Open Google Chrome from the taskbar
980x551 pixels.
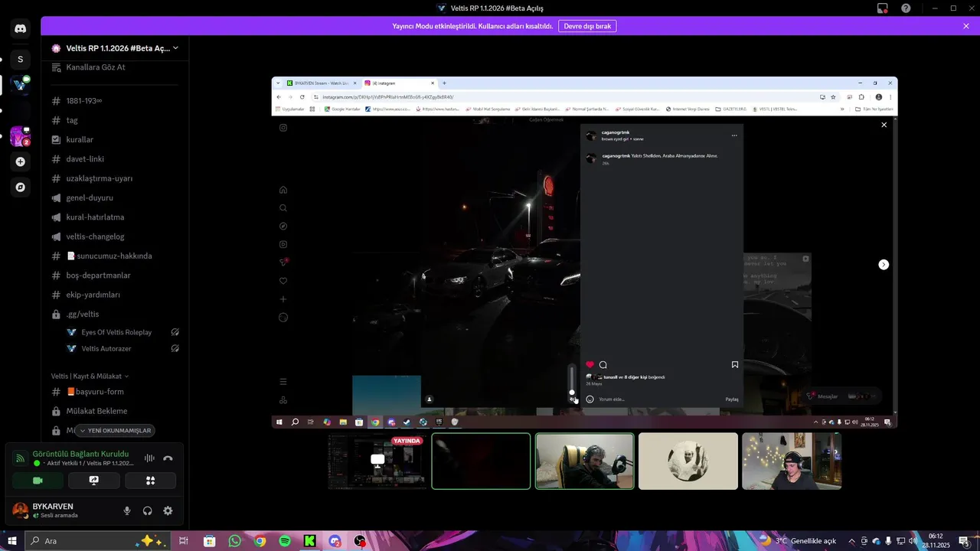coord(260,541)
